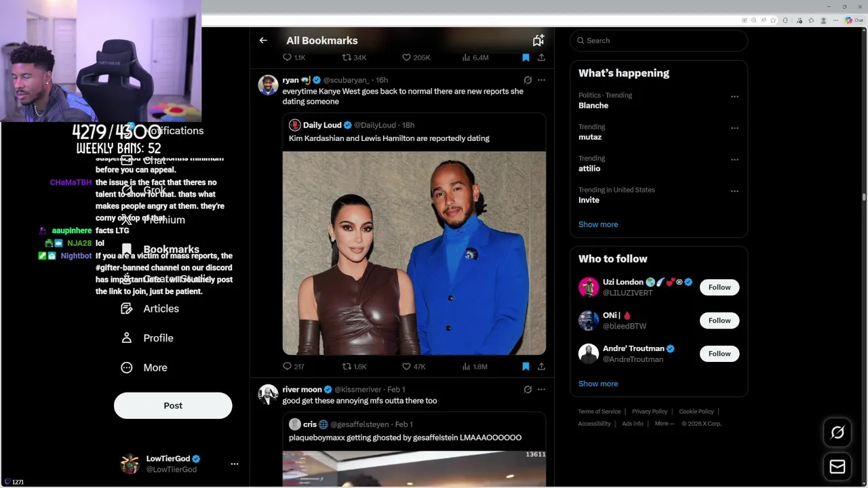
Task: Open river moon's profile avatar
Action: pyautogui.click(x=268, y=395)
